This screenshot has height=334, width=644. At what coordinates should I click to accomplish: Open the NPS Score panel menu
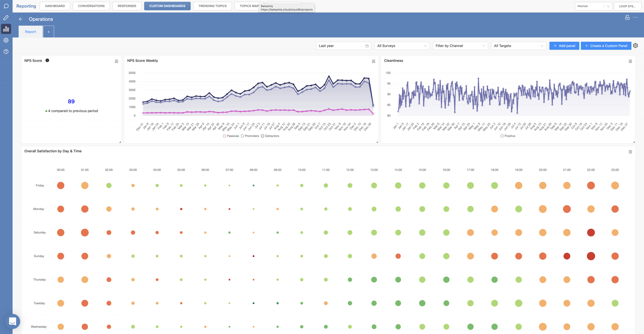click(x=116, y=61)
